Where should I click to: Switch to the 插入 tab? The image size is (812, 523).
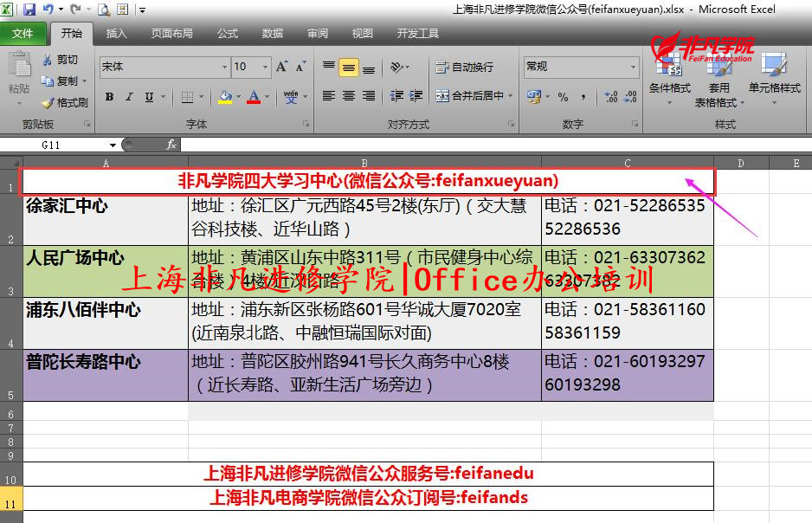tap(116, 34)
